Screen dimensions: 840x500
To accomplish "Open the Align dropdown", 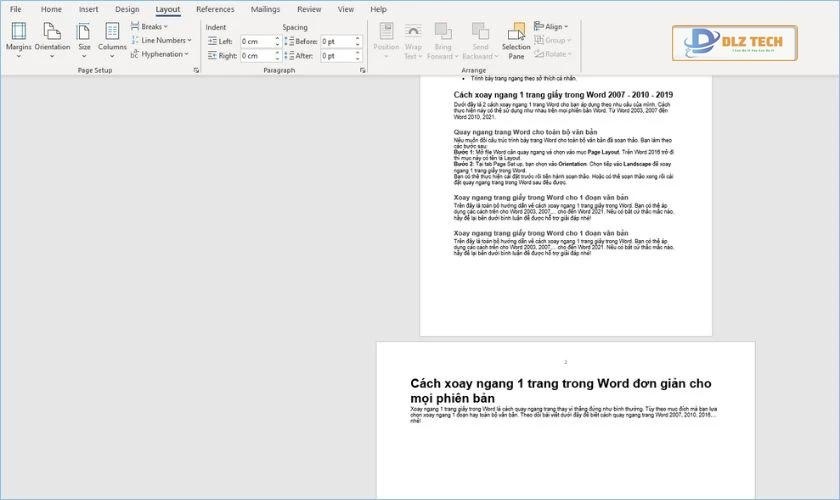I will click(x=552, y=27).
